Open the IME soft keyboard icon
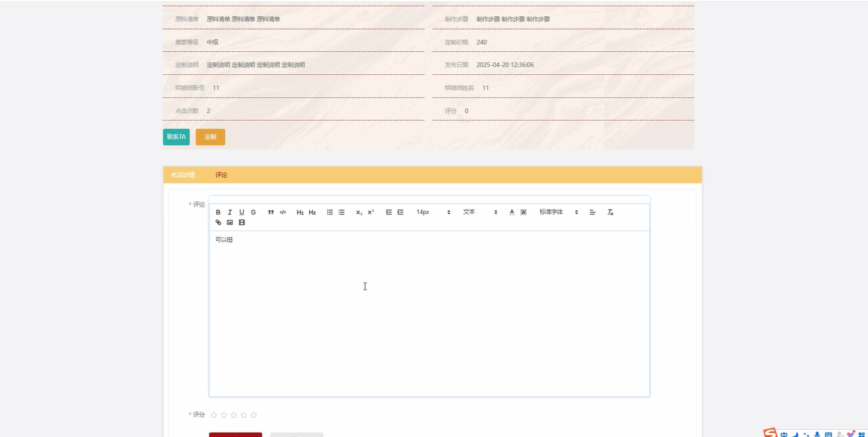This screenshot has height=437, width=868. [x=829, y=434]
